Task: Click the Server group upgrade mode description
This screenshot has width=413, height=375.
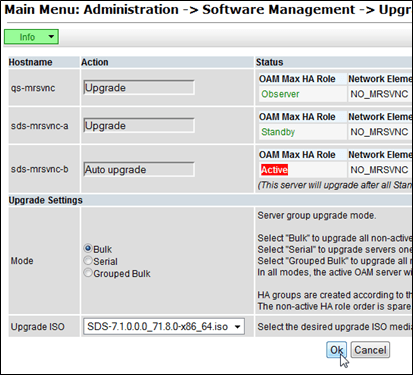Action: pos(317,216)
